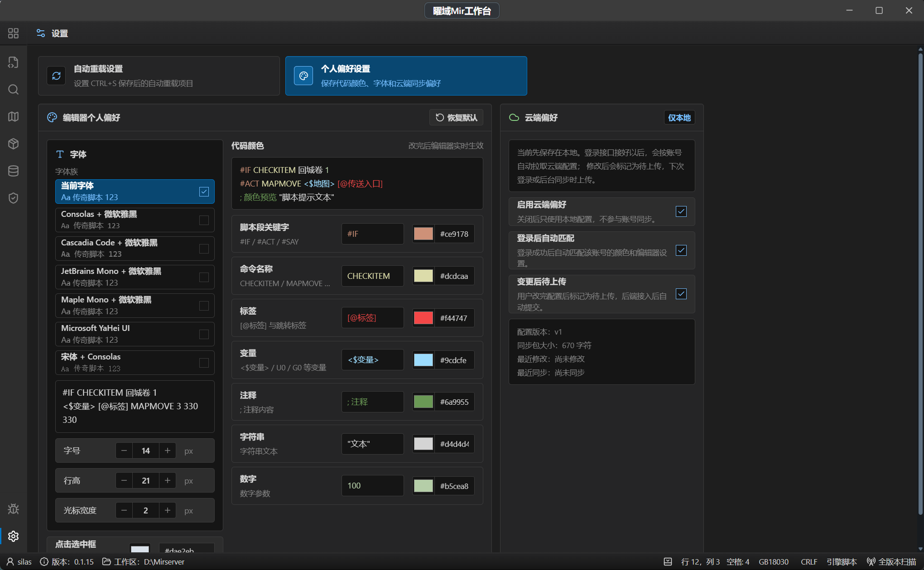This screenshot has width=924, height=570.
Task: Click the palette icon on personal preferences card
Action: [x=303, y=76]
